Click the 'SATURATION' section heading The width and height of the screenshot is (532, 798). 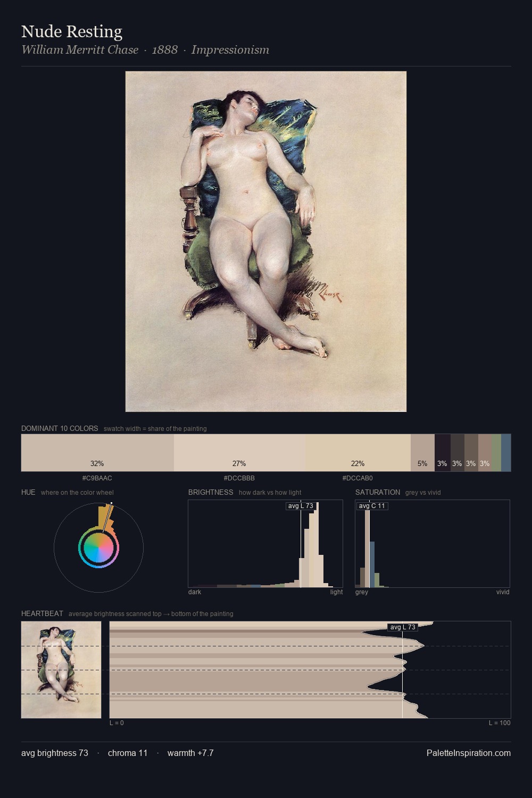coord(378,492)
